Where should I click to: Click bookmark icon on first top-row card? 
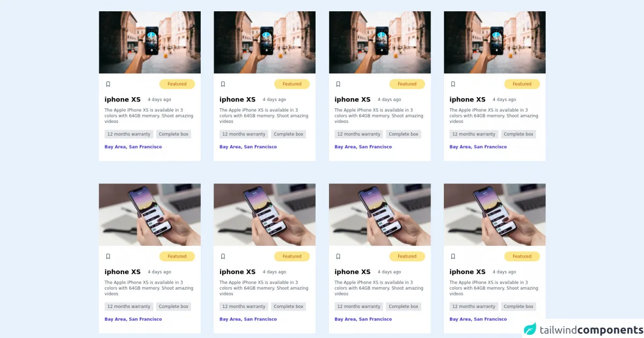[108, 84]
